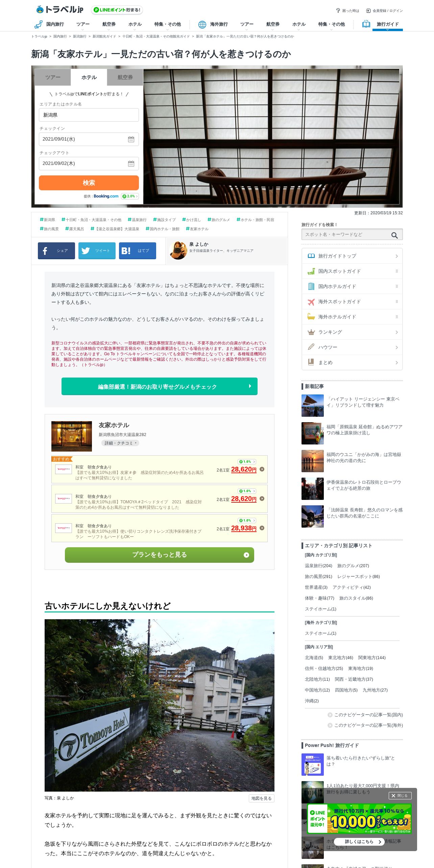Open the 旅行ガイドトップ sidebar chevron
This screenshot has width=434, height=868.
396,256
